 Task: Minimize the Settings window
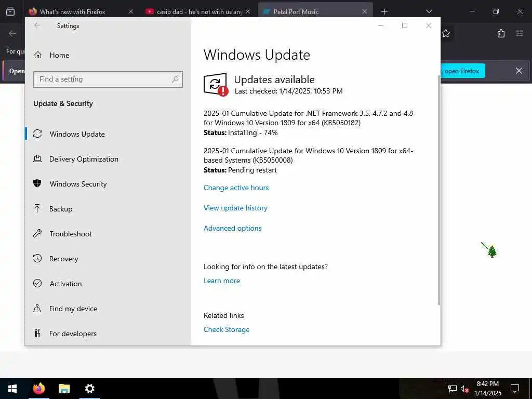(381, 25)
